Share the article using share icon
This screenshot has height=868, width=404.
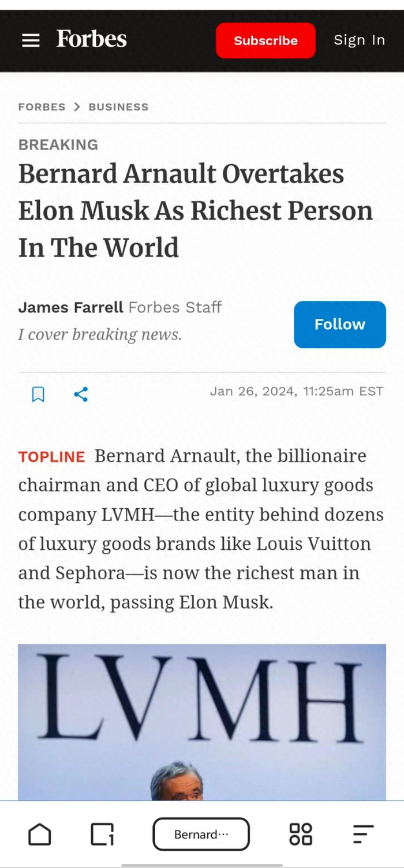pos(81,394)
